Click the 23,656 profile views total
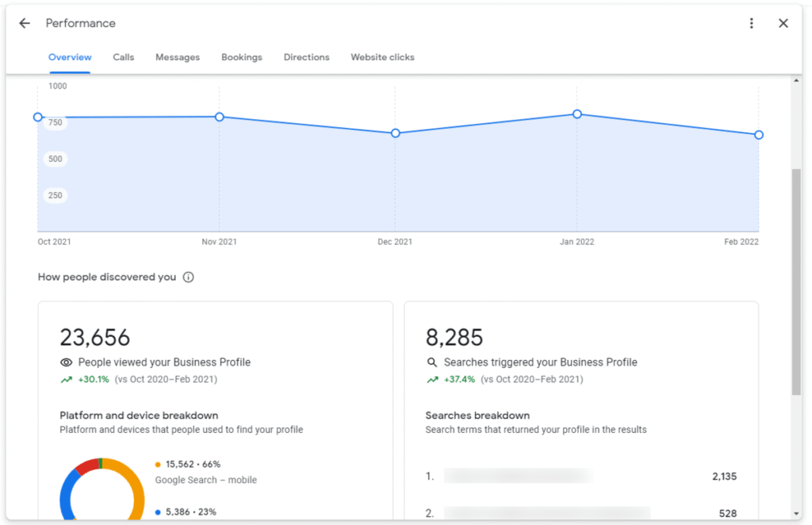 tap(94, 336)
